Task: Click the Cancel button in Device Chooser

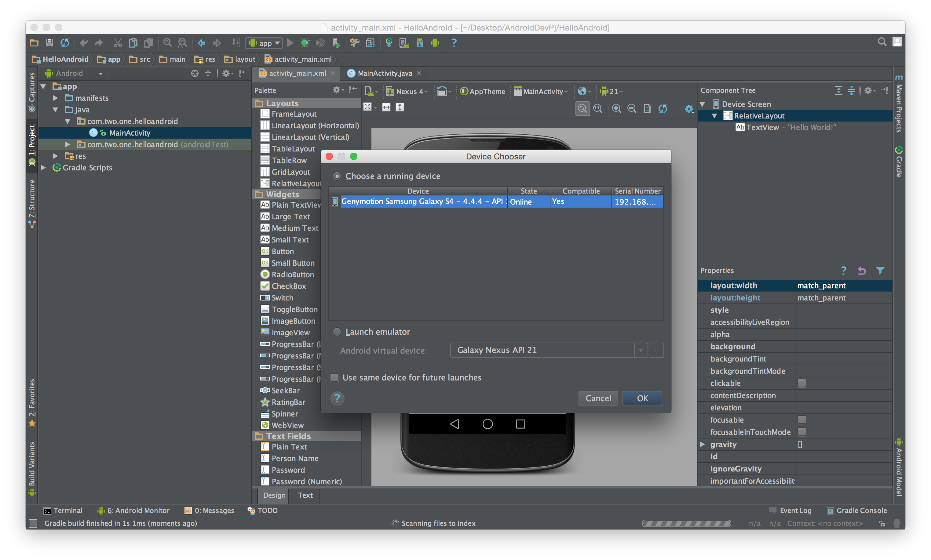Action: [x=598, y=398]
